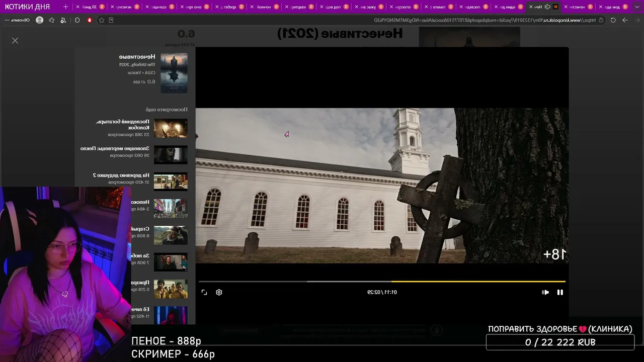Reload the Kinopoisk page

coord(613,20)
